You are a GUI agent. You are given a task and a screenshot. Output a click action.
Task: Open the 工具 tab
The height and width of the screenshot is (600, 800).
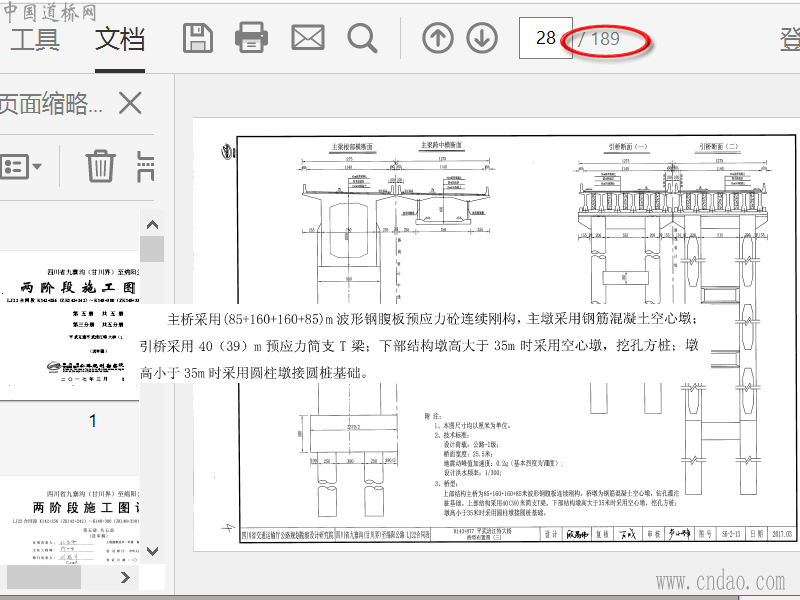tap(35, 39)
